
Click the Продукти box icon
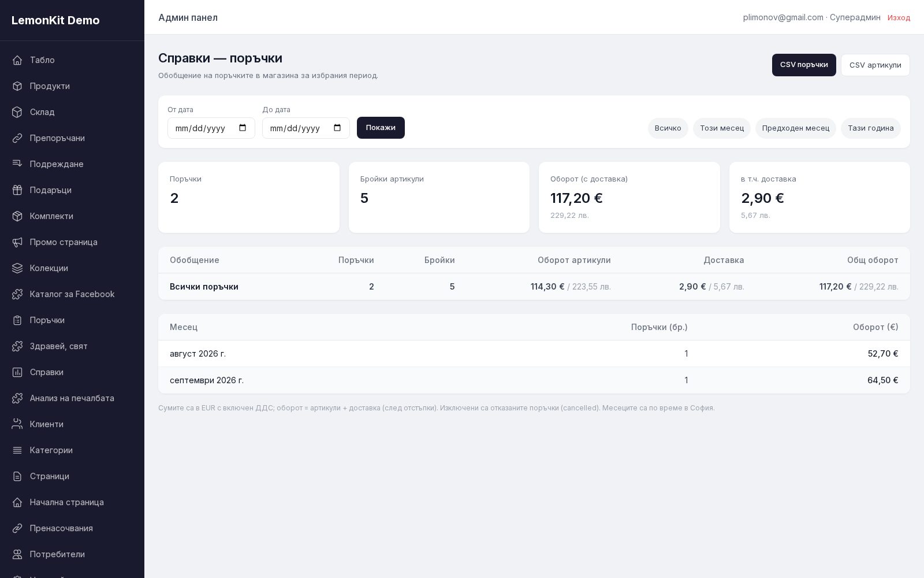(x=17, y=86)
